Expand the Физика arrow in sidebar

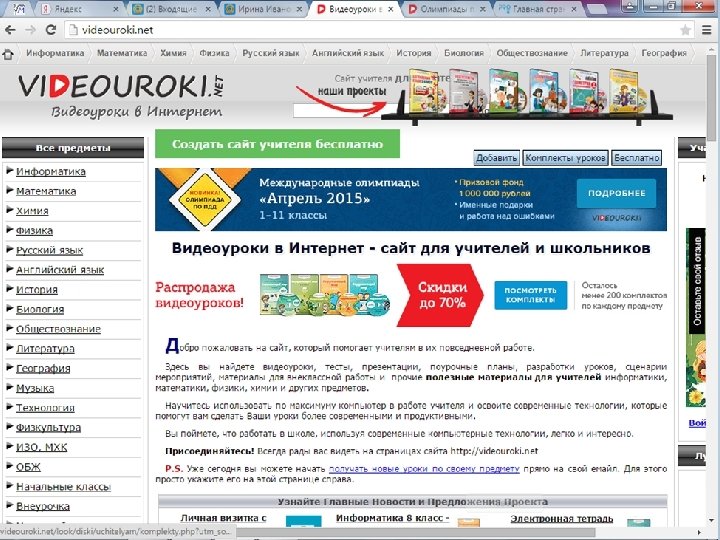point(10,230)
